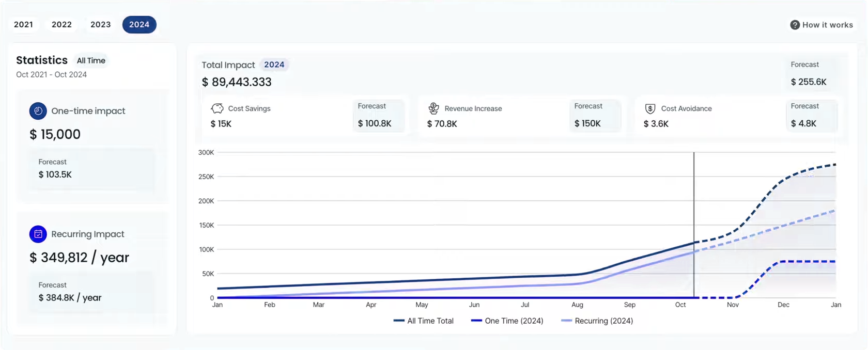Click the Cost Avoidance shield icon
The height and width of the screenshot is (350, 868).
point(650,108)
